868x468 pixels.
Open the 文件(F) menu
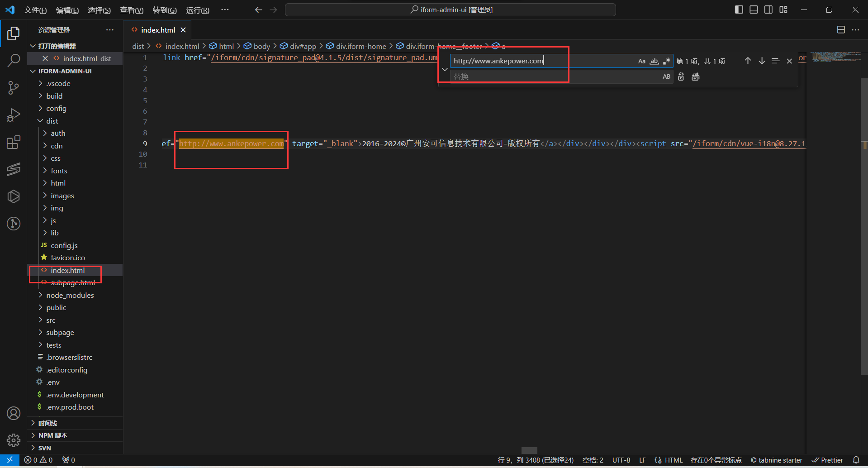coord(35,10)
